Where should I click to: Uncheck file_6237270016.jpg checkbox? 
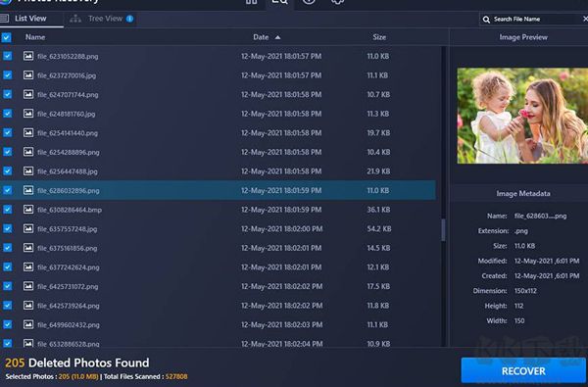(x=8, y=75)
